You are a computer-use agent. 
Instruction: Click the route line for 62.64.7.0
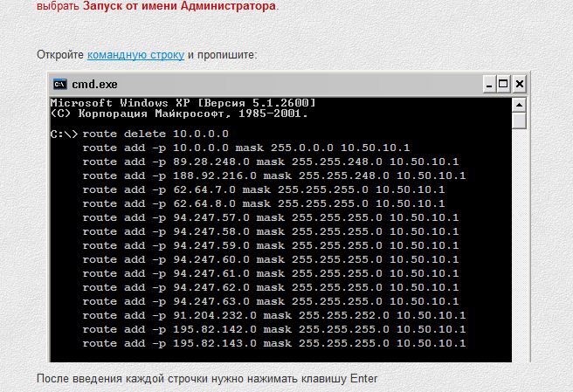(264, 189)
